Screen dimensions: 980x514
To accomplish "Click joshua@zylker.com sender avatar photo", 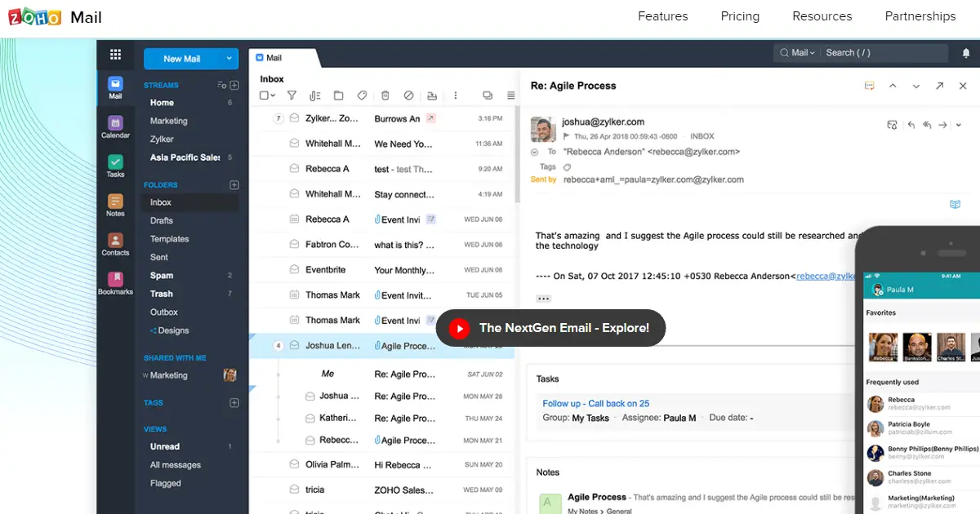I will point(543,129).
